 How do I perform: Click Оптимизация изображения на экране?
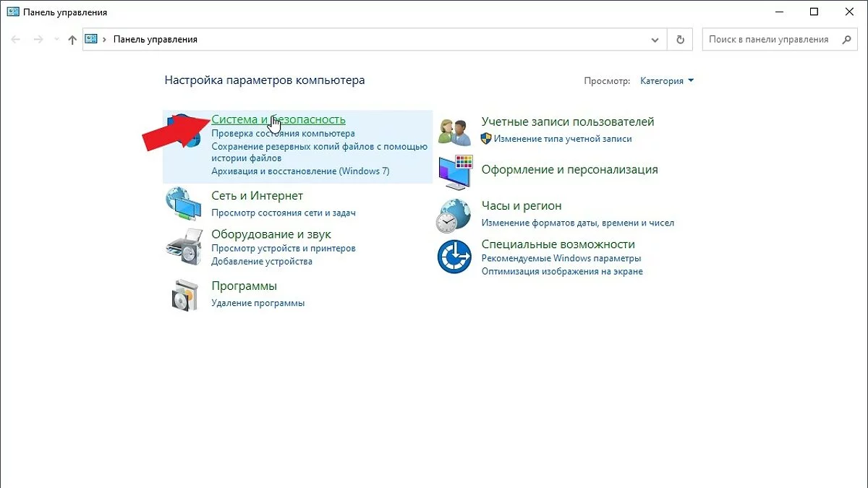562,272
